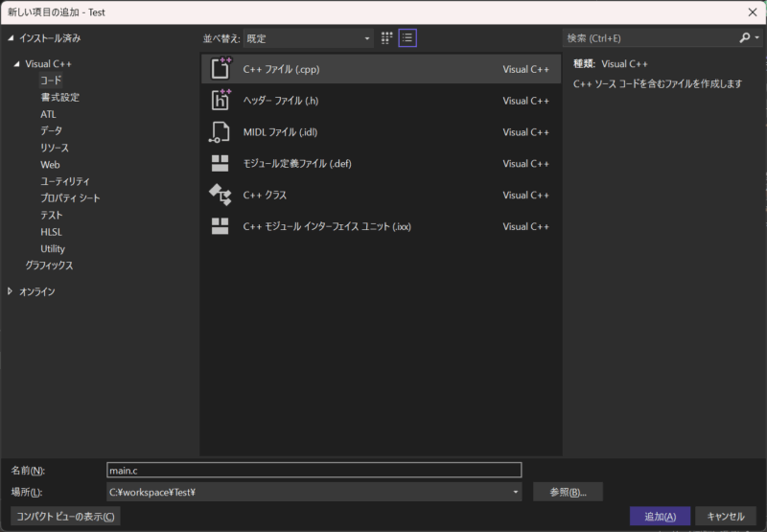Switch to the list view icon

tap(408, 38)
